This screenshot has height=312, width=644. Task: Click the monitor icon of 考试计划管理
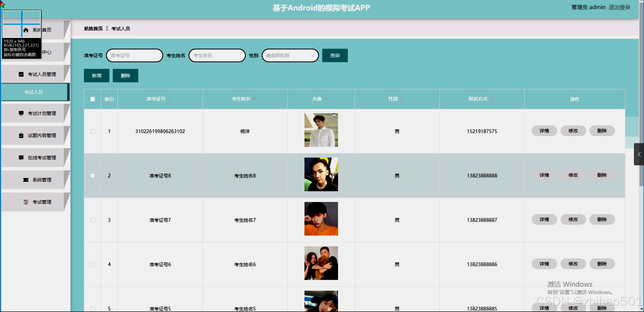21,113
